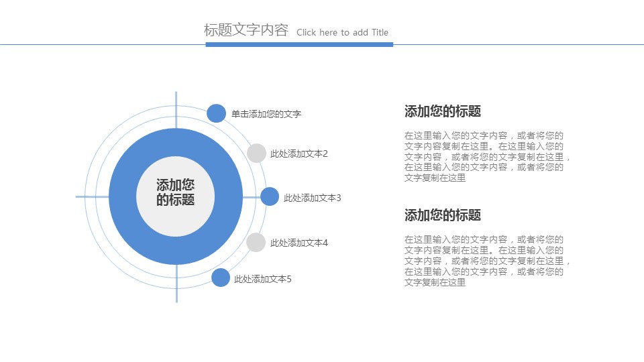The height and width of the screenshot is (362, 644).
Task: Select the 'Click here to add Title' subtitle
Action: (x=342, y=32)
